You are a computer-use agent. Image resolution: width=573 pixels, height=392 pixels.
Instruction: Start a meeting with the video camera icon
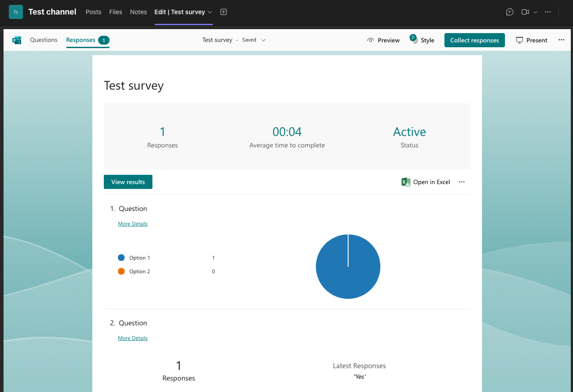click(525, 12)
